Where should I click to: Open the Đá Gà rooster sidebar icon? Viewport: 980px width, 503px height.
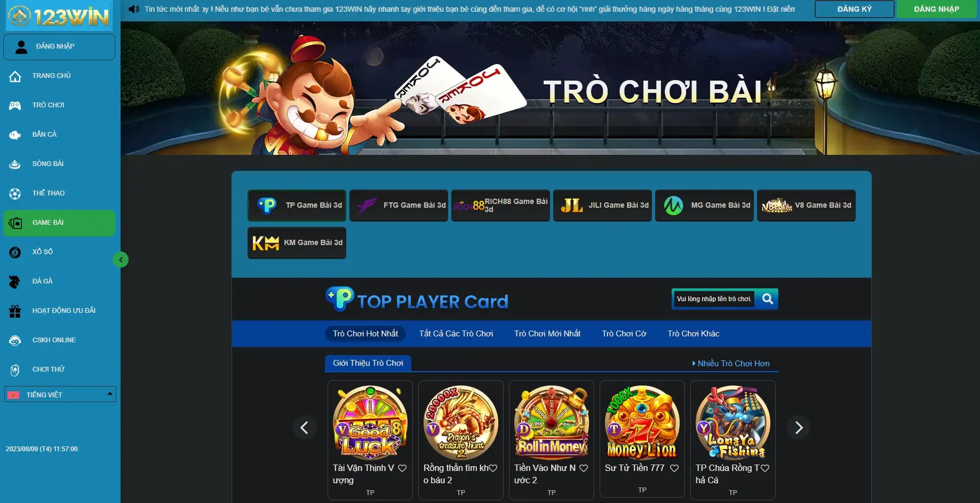pyautogui.click(x=15, y=281)
